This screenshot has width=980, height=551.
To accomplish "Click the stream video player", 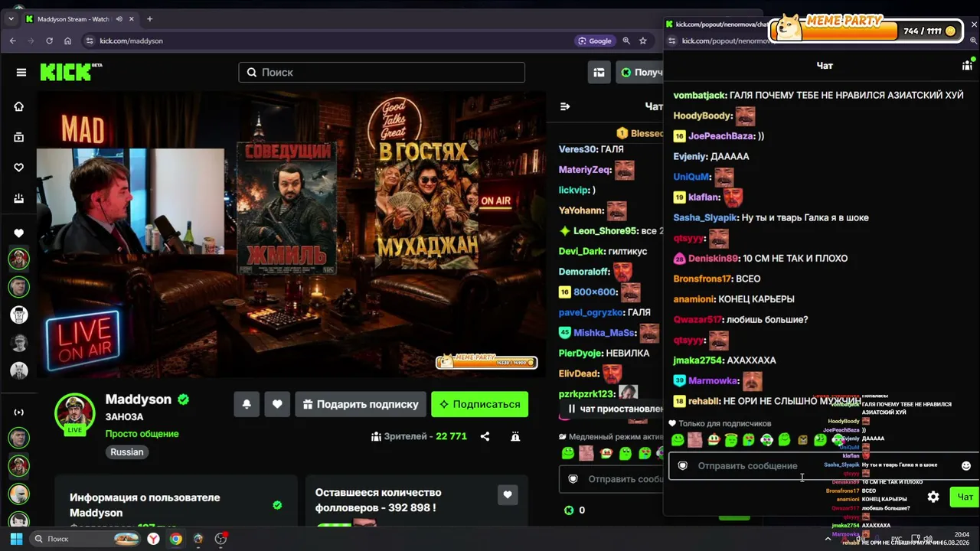I will coord(291,233).
